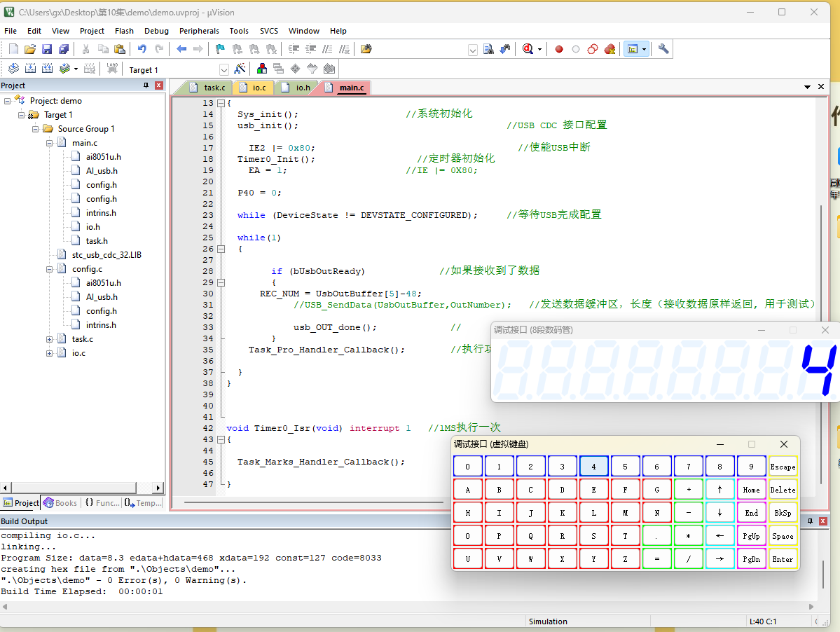Click the Find in Files icon
Image resolution: width=840 pixels, height=632 pixels.
[x=366, y=49]
